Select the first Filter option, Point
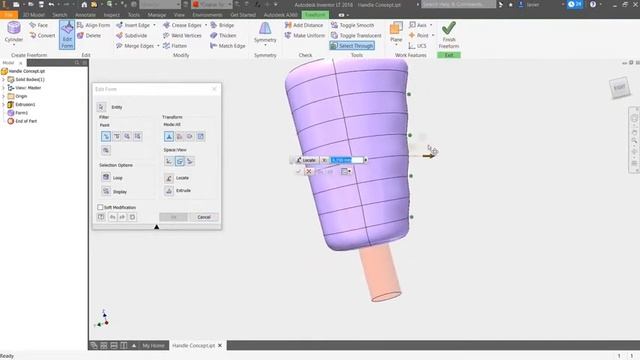This screenshot has width=640, height=360. coord(106,136)
